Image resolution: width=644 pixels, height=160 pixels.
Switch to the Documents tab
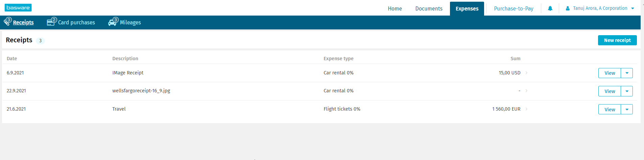pyautogui.click(x=429, y=9)
